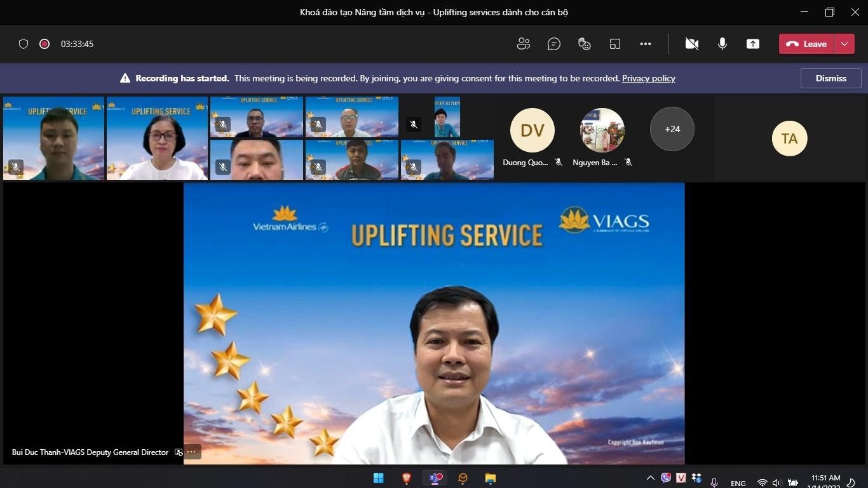The image size is (868, 488).
Task: Open the participants people panel
Action: tap(524, 44)
